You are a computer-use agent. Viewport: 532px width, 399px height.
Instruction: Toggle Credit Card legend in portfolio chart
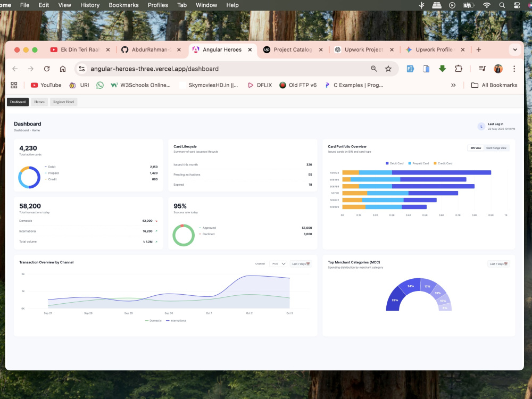click(x=443, y=163)
